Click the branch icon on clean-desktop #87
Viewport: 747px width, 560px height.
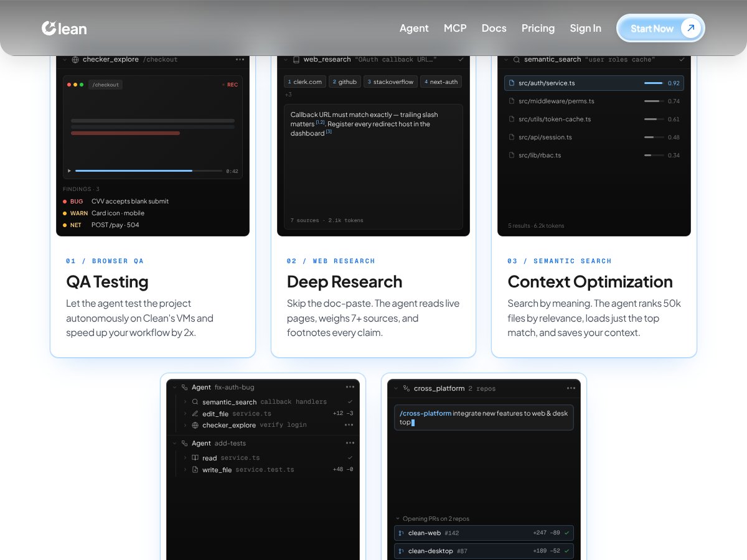402,551
